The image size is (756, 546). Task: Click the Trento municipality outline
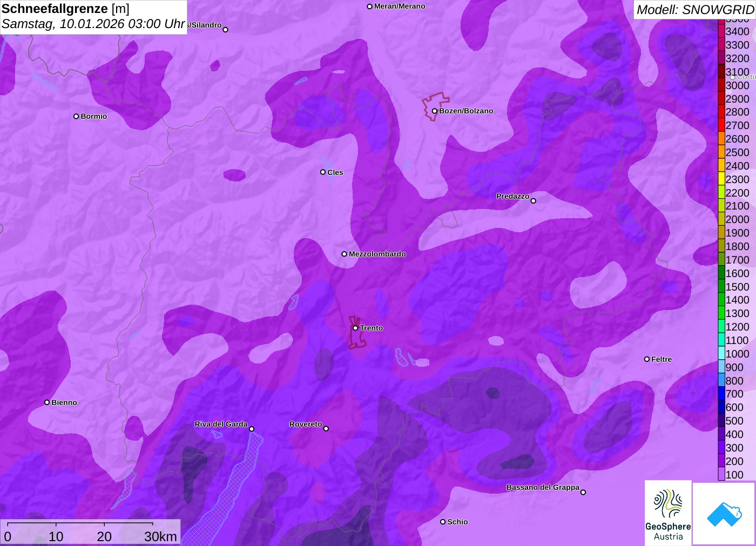[356, 333]
